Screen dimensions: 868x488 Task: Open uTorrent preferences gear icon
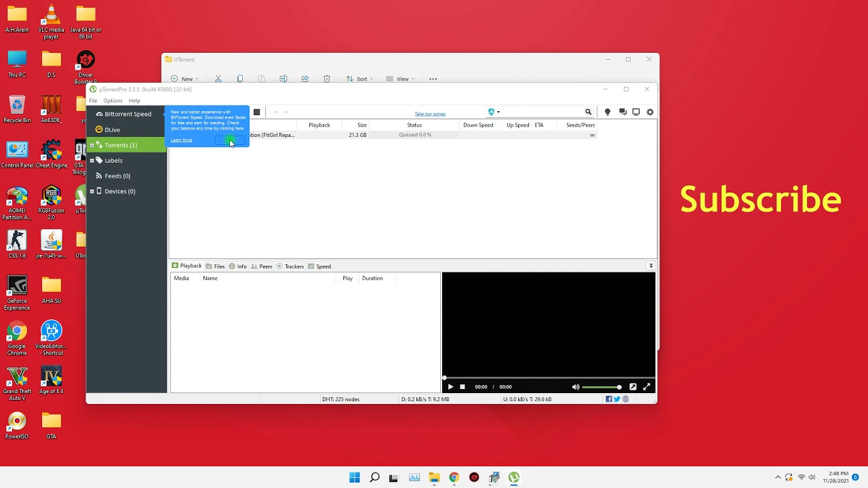(650, 112)
